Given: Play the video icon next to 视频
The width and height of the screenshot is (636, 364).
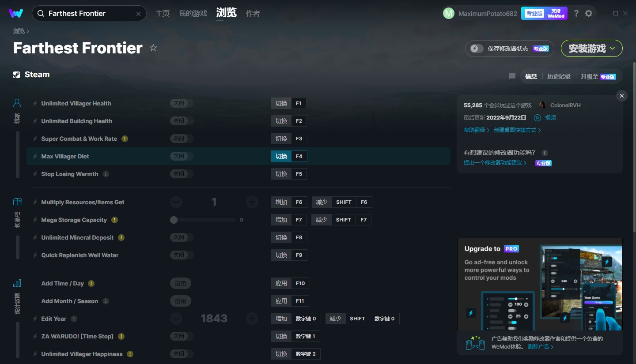Looking at the screenshot, I should 538,118.
